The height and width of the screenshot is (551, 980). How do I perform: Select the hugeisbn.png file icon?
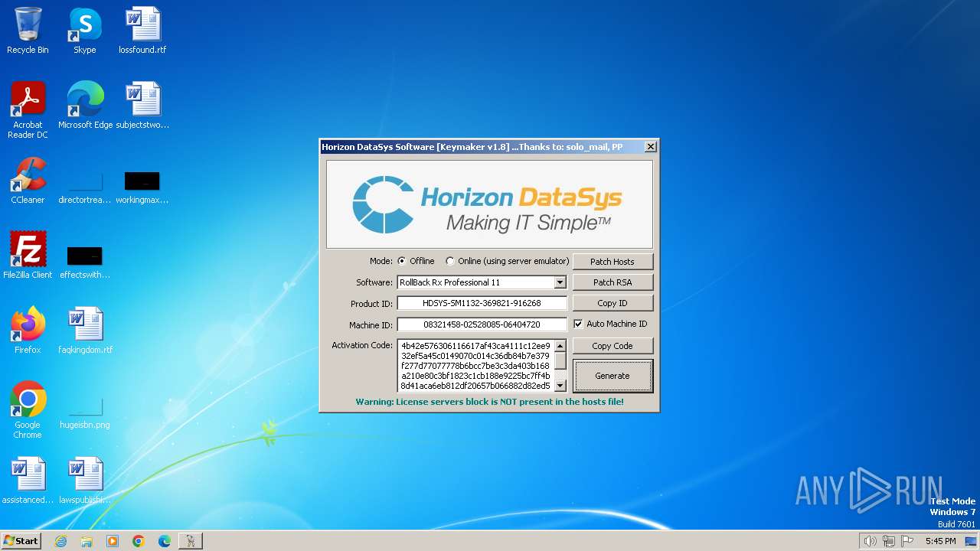point(85,413)
